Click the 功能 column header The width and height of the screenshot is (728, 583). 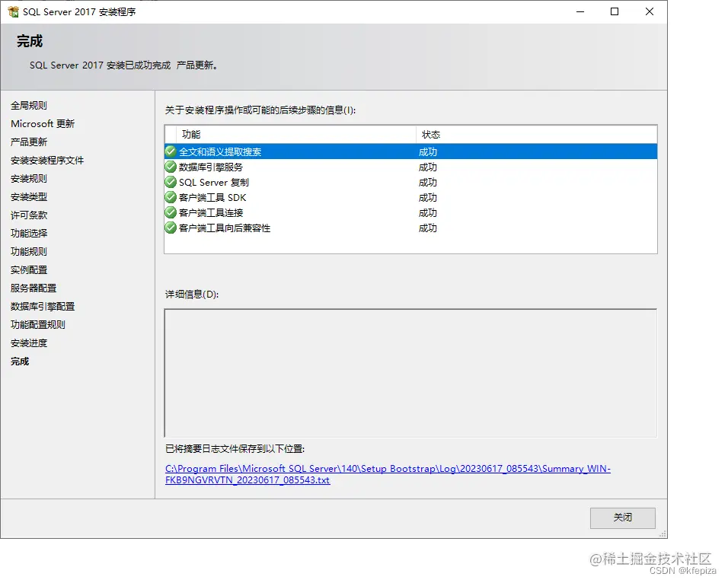click(x=295, y=135)
